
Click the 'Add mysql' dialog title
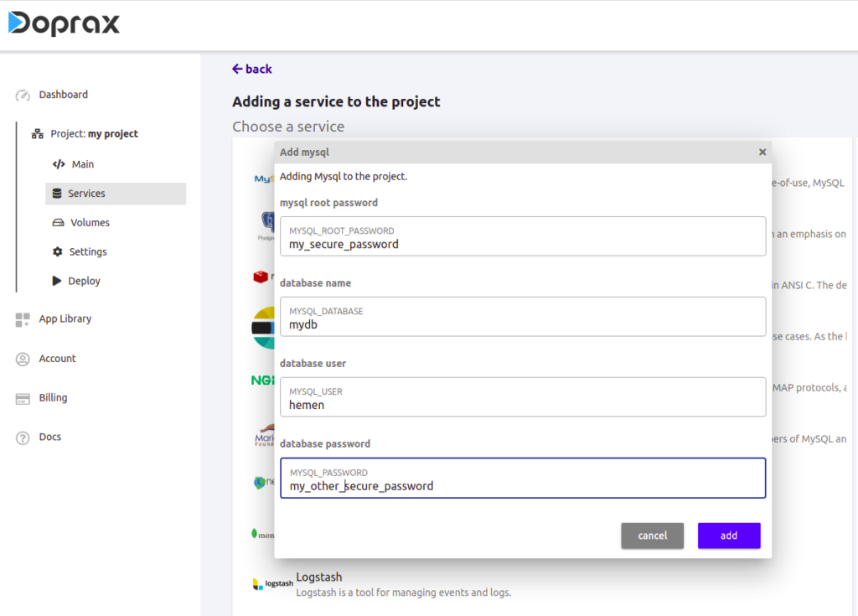(x=304, y=153)
